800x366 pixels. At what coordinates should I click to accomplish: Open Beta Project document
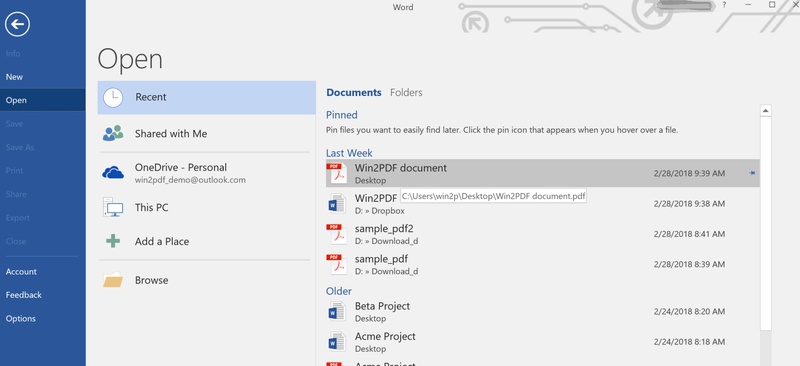382,306
